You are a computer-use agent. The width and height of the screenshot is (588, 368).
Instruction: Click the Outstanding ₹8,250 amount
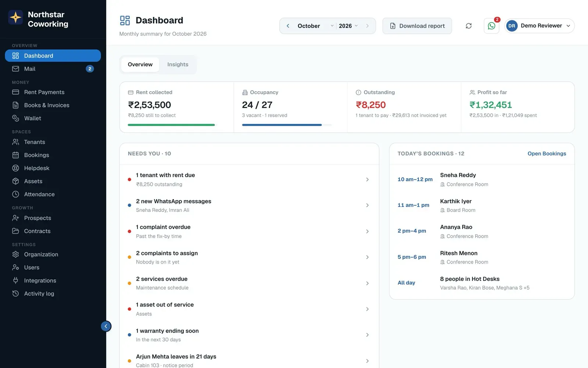pos(370,105)
